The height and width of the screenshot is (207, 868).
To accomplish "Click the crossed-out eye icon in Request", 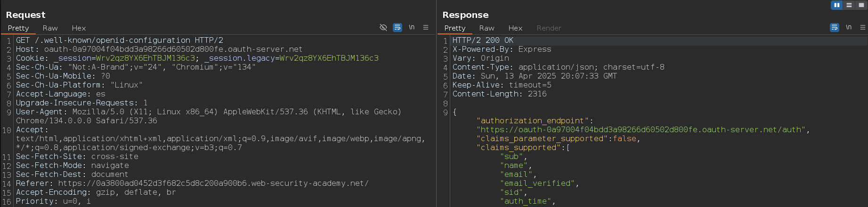I will point(383,28).
